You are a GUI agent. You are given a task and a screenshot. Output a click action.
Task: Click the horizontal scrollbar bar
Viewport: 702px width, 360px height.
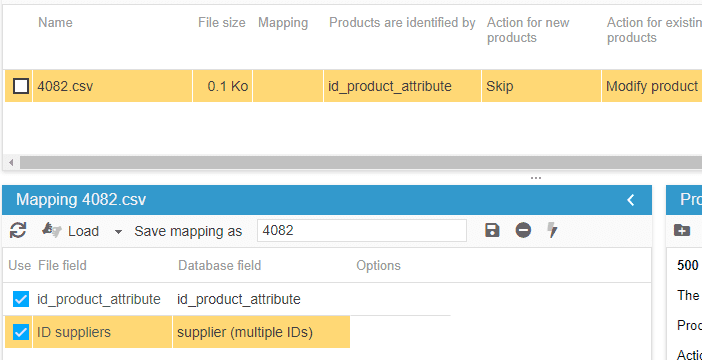(x=360, y=163)
